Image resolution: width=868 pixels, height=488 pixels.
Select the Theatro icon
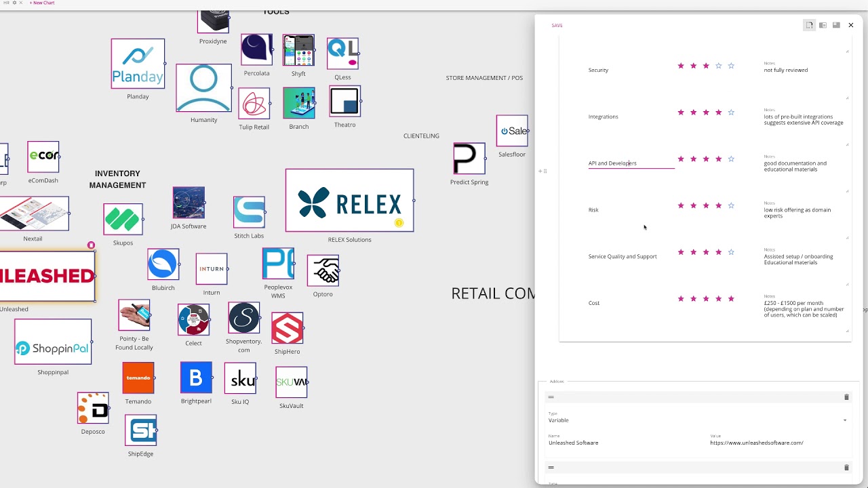[344, 102]
